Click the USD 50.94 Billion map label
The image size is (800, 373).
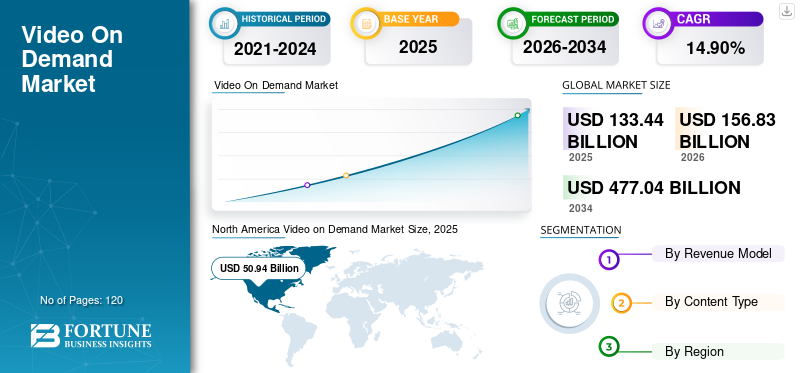(259, 268)
